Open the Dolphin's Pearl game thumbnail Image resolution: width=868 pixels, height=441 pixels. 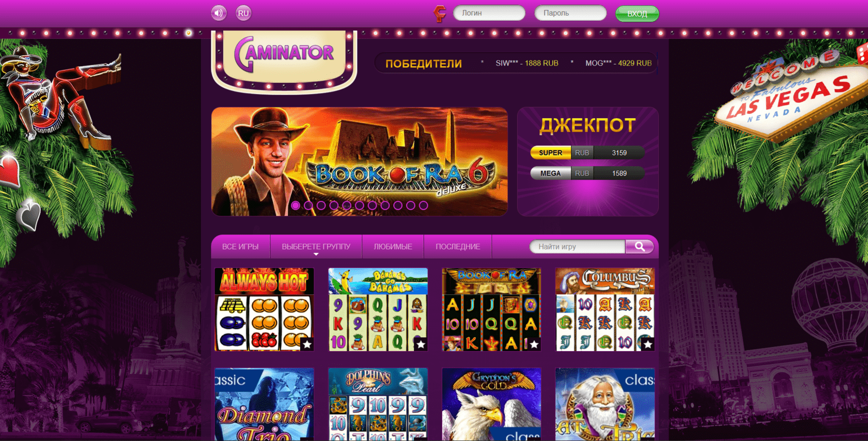(378, 404)
